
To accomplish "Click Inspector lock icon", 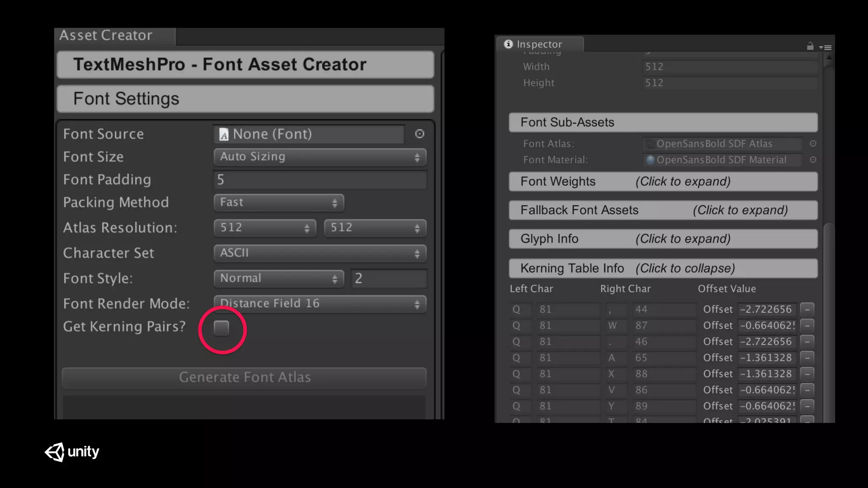I will point(810,47).
